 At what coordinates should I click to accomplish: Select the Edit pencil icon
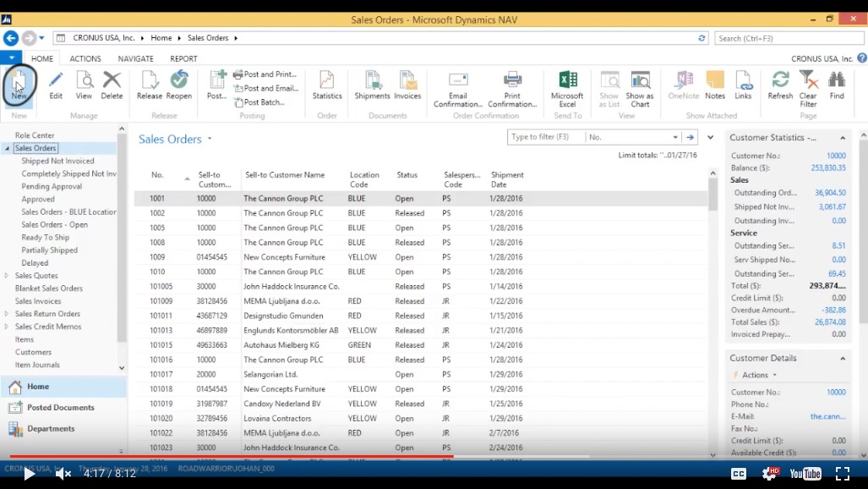55,80
